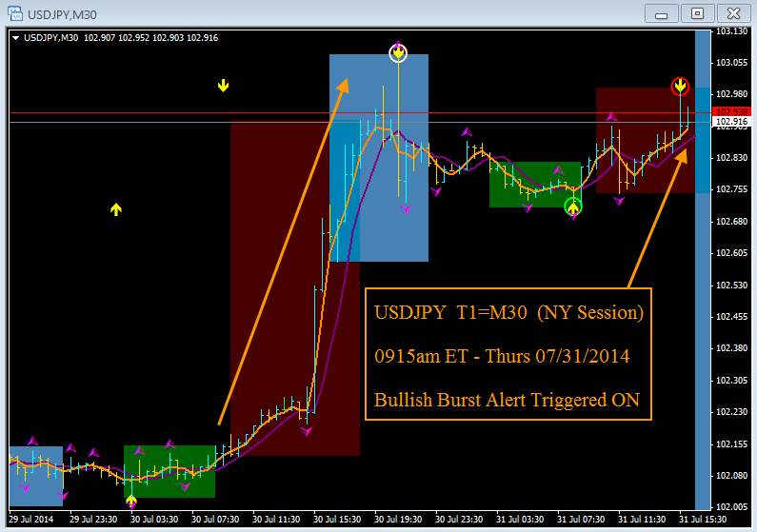Screen dimensions: 757x532
Task: Click the '31 Jul 11:30' time axis label
Action: coord(642,520)
